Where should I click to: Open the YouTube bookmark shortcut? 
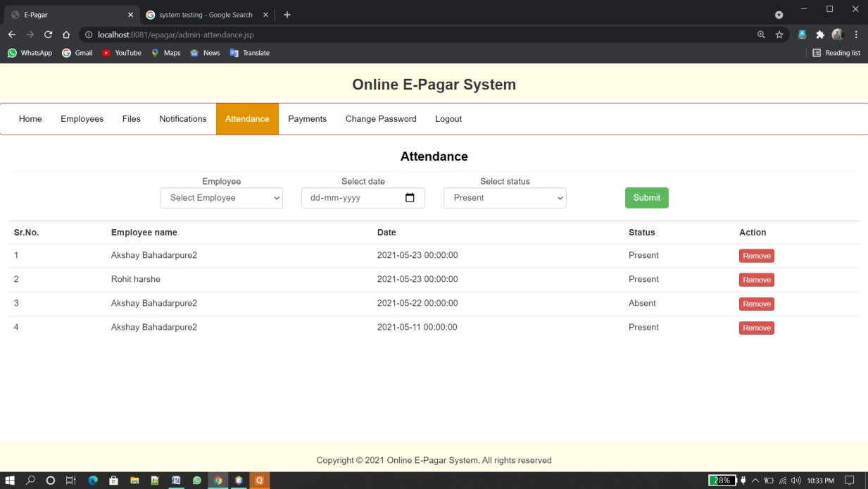pos(121,52)
